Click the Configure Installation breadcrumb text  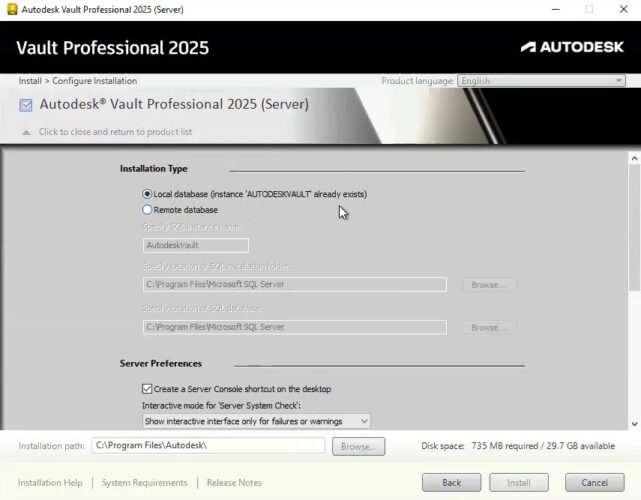coord(94,81)
